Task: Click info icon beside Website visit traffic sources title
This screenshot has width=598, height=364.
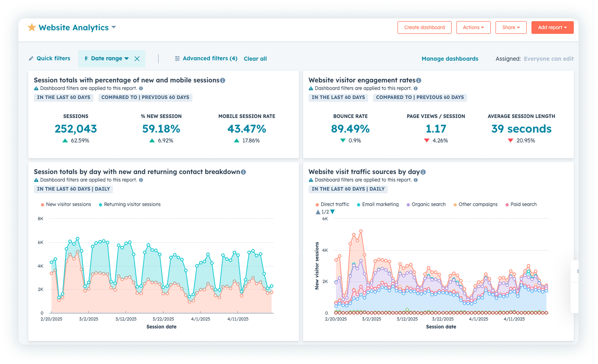Action: (423, 172)
